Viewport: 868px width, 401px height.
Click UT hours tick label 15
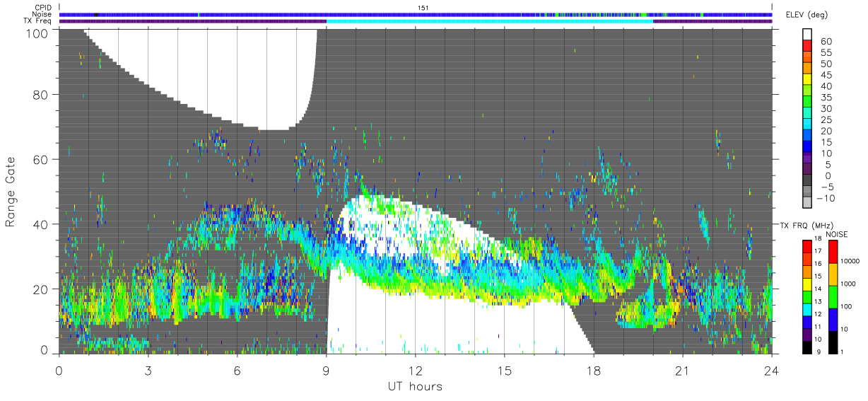pos(505,371)
